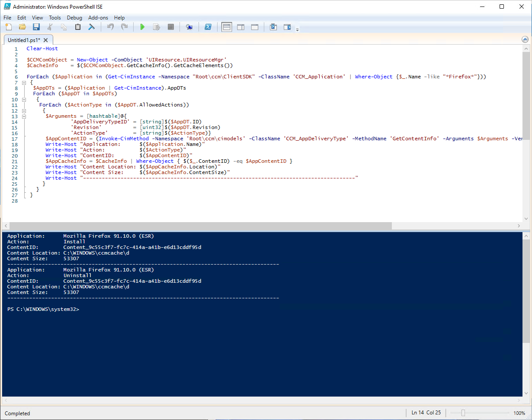
Task: Click New Remote PowerShell Tab icon
Action: pyautogui.click(x=189, y=27)
